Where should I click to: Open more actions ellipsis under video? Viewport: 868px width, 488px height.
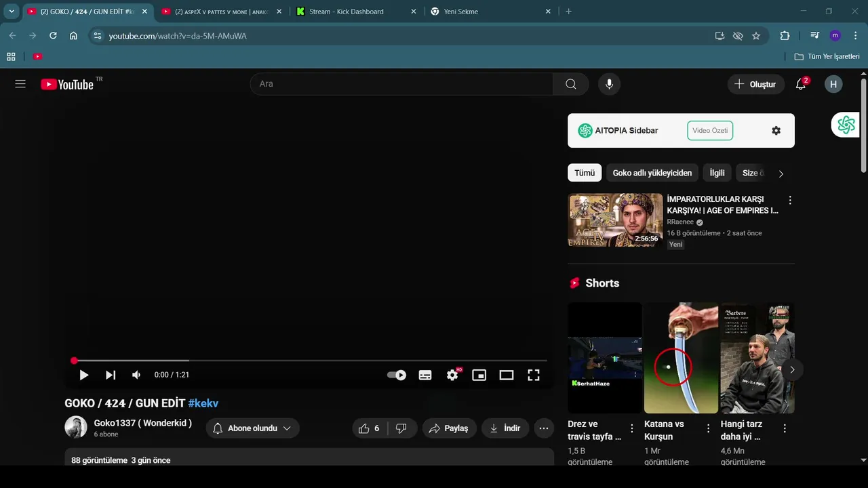coord(544,428)
